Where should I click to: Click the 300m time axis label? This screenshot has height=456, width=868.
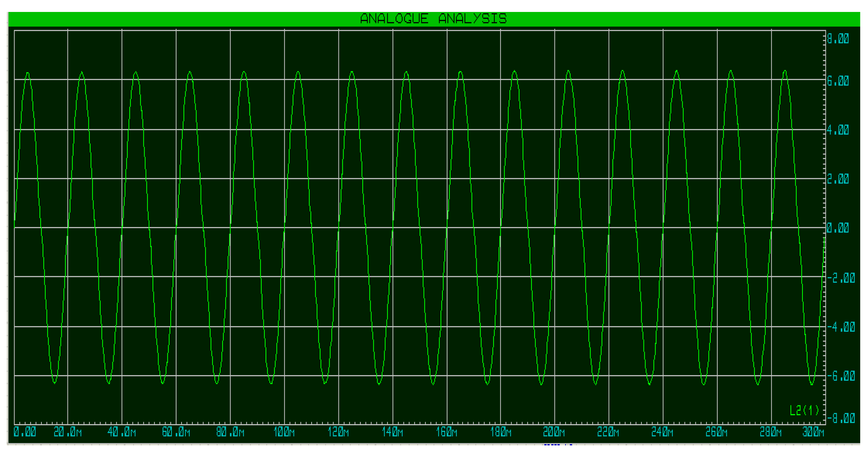813,432
